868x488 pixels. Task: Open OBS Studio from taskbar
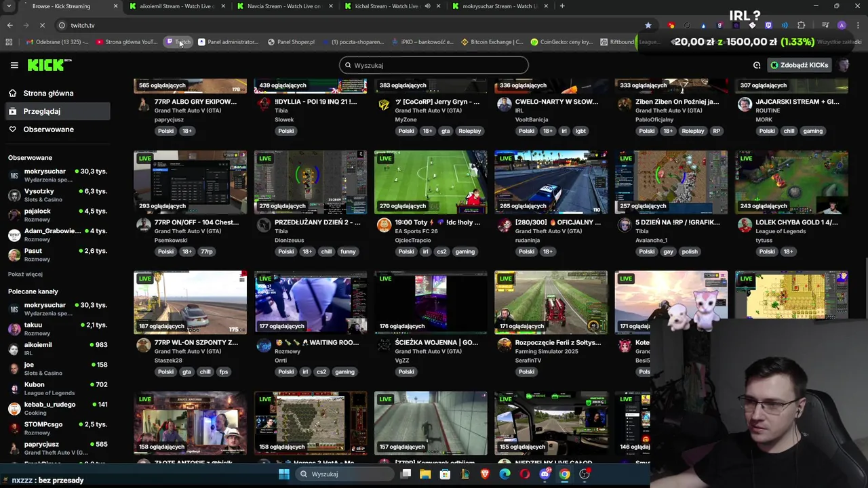pyautogui.click(x=585, y=474)
